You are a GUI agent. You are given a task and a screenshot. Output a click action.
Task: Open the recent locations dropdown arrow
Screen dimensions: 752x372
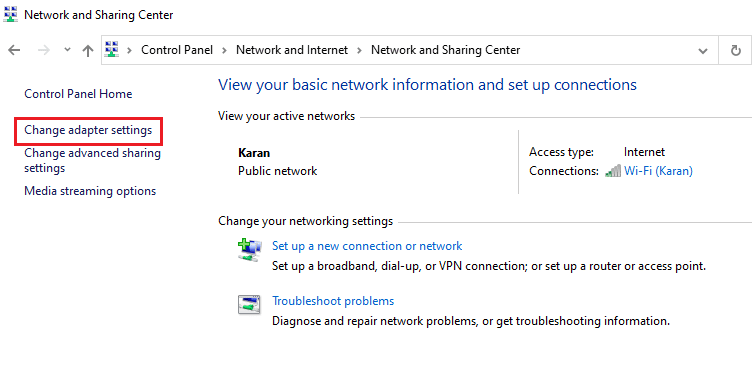tap(67, 50)
